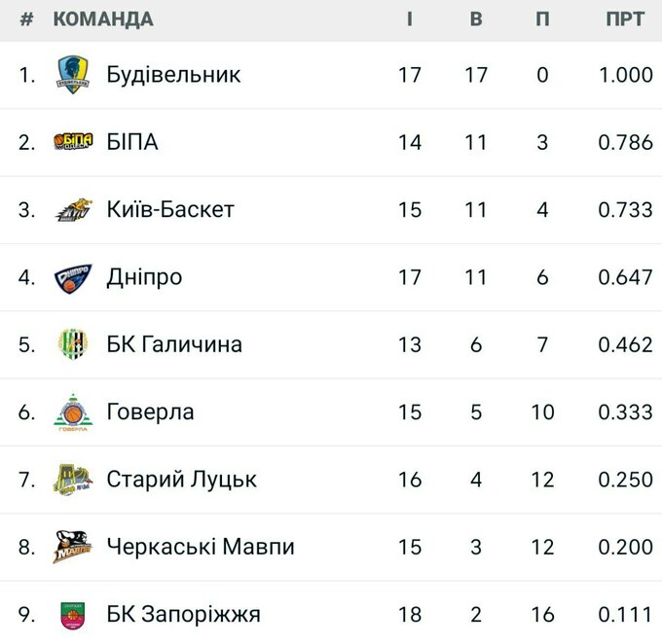Open the Будівельник team link

(173, 75)
